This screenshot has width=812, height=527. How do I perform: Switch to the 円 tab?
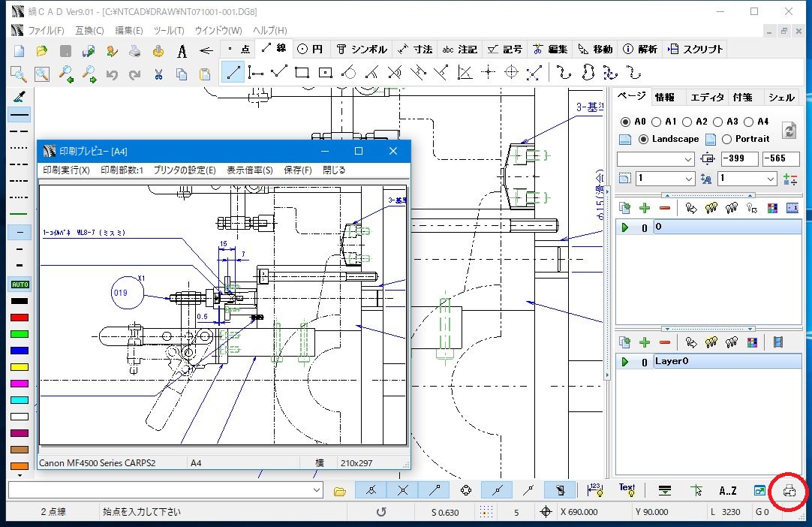click(x=311, y=50)
